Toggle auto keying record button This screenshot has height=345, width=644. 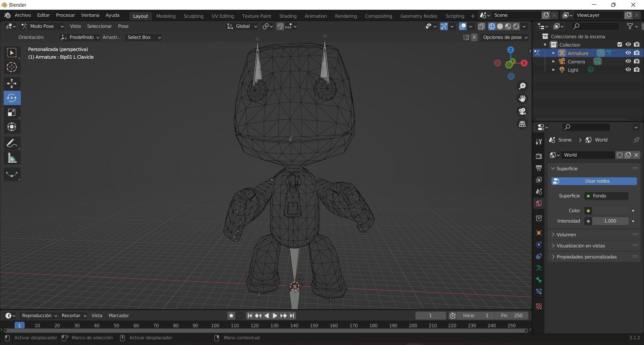point(231,315)
